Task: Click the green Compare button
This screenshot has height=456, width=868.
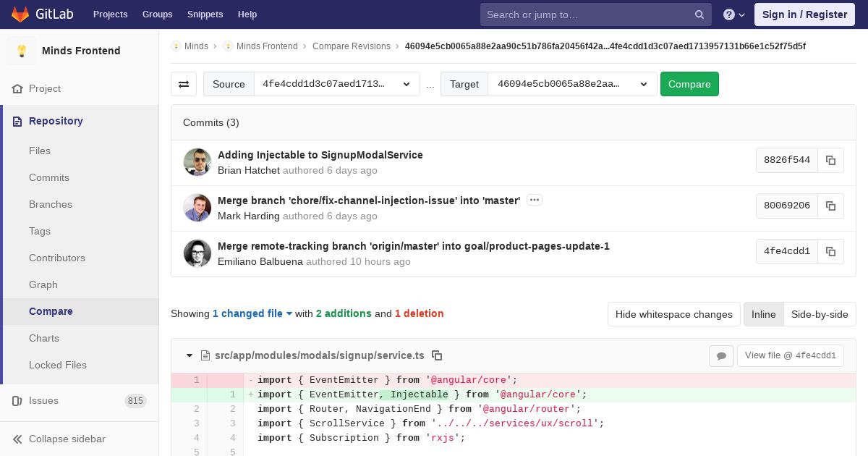Action: coord(689,84)
